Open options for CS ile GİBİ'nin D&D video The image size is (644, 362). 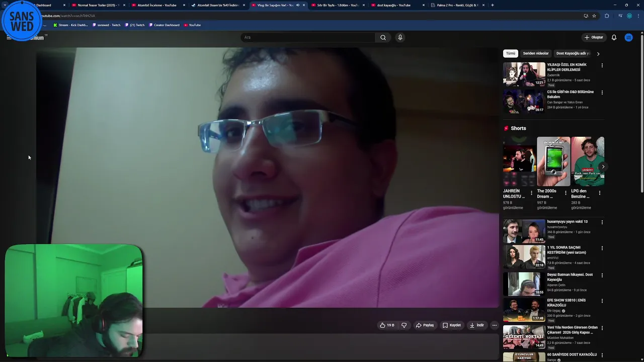tap(602, 93)
